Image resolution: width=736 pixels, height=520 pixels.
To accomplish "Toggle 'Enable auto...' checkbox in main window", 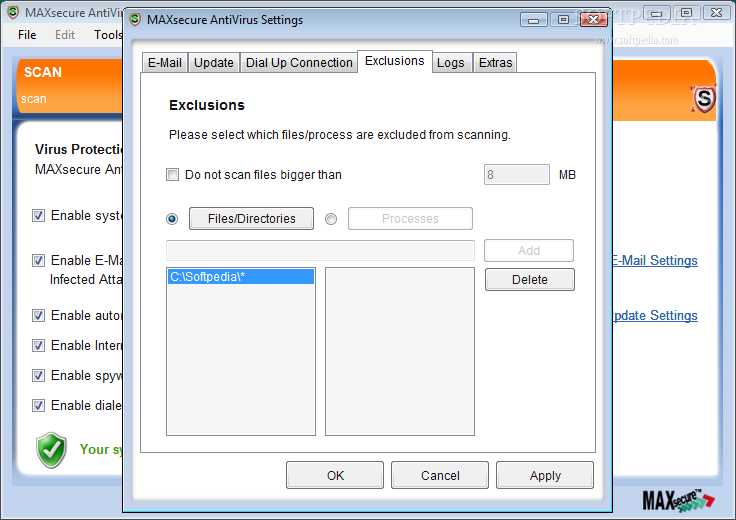I will [38, 315].
